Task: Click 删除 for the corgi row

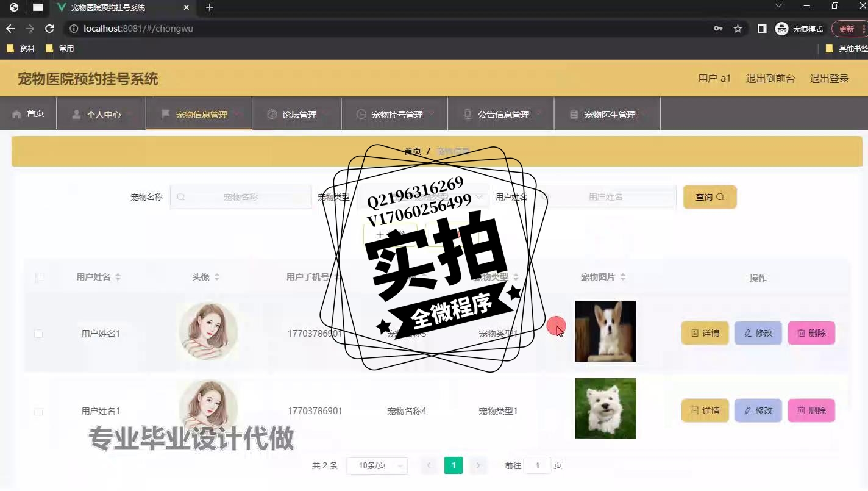Action: (811, 333)
